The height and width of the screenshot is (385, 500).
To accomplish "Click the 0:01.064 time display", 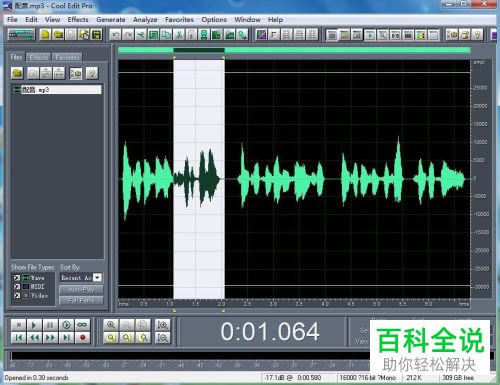I will click(270, 331).
